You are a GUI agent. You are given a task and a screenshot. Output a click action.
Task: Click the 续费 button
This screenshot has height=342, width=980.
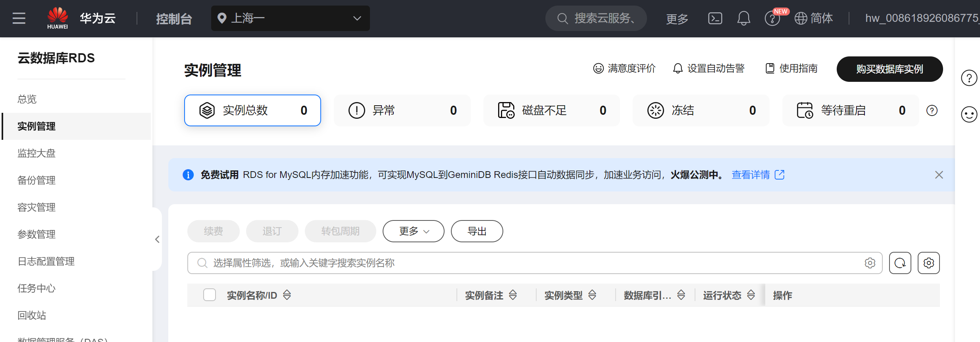click(x=213, y=231)
